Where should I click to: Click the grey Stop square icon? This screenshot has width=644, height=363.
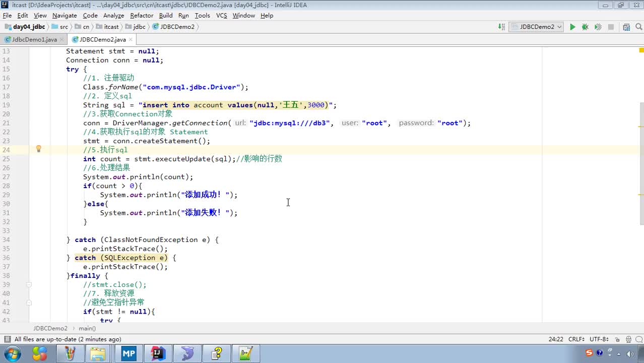click(611, 27)
